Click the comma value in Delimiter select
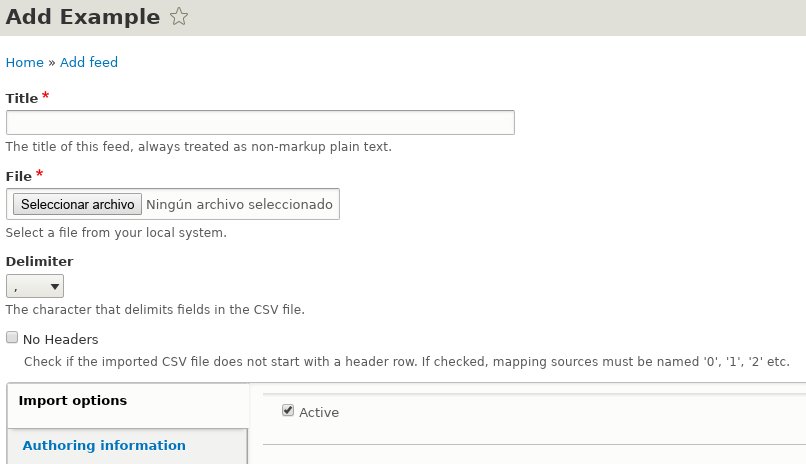 point(16,288)
